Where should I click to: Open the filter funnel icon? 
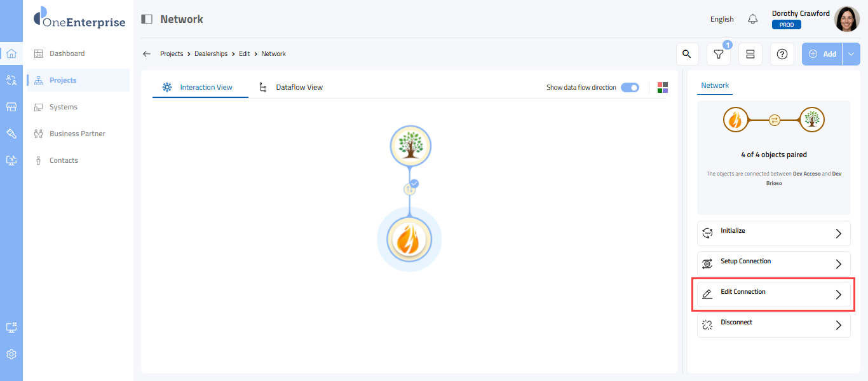718,54
